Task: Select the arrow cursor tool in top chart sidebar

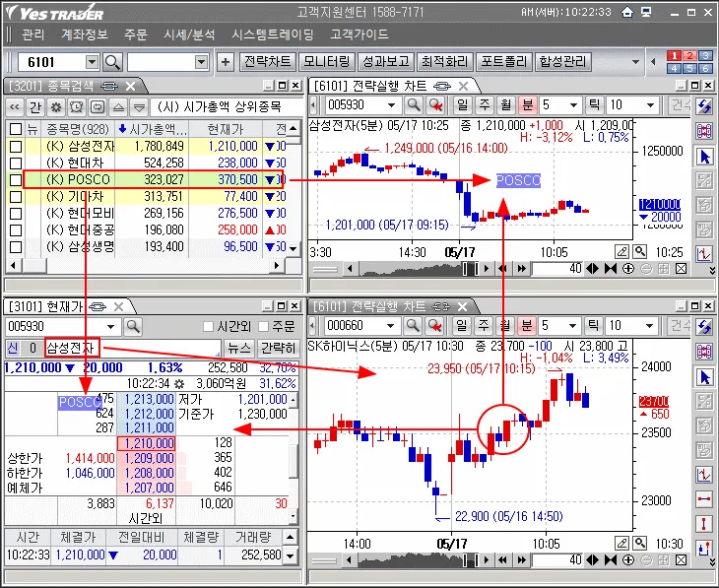Action: 704,157
